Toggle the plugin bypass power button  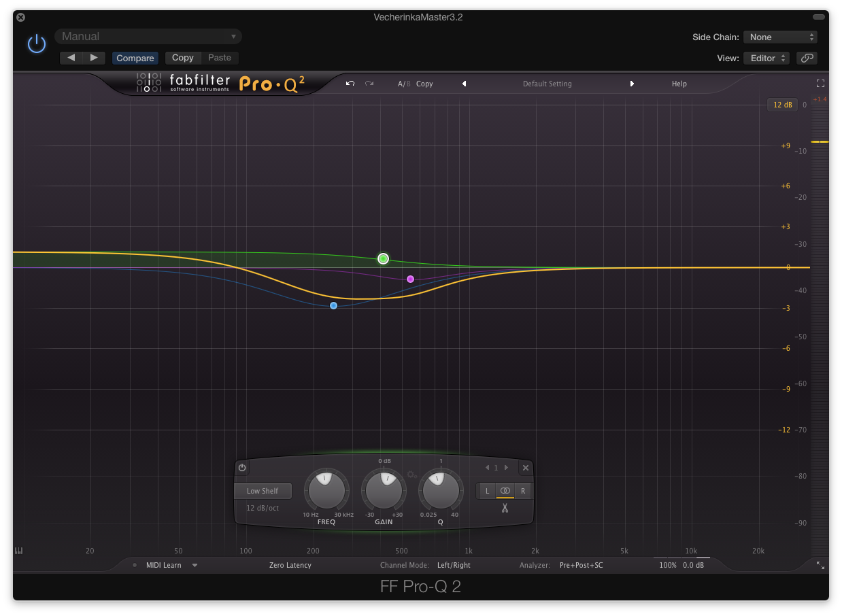pos(36,45)
